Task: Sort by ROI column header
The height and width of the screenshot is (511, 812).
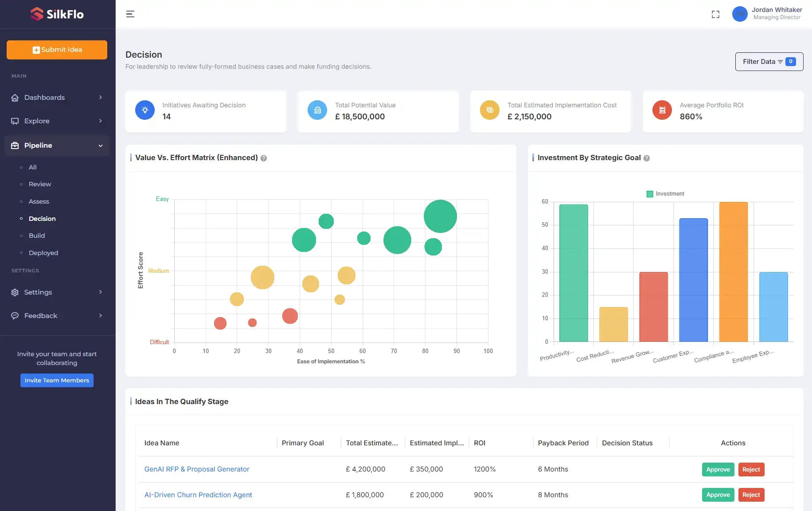Action: [480, 443]
